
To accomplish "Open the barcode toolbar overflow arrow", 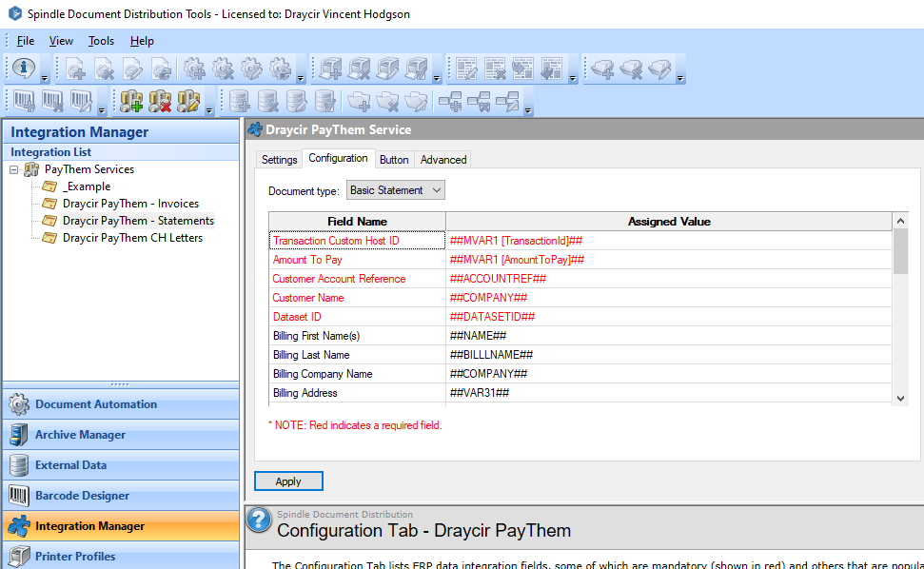I will (x=102, y=110).
